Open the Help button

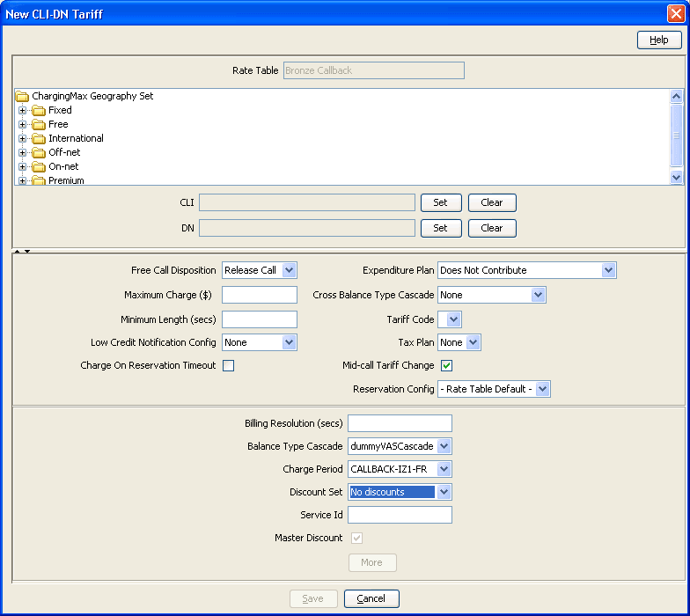click(x=659, y=40)
